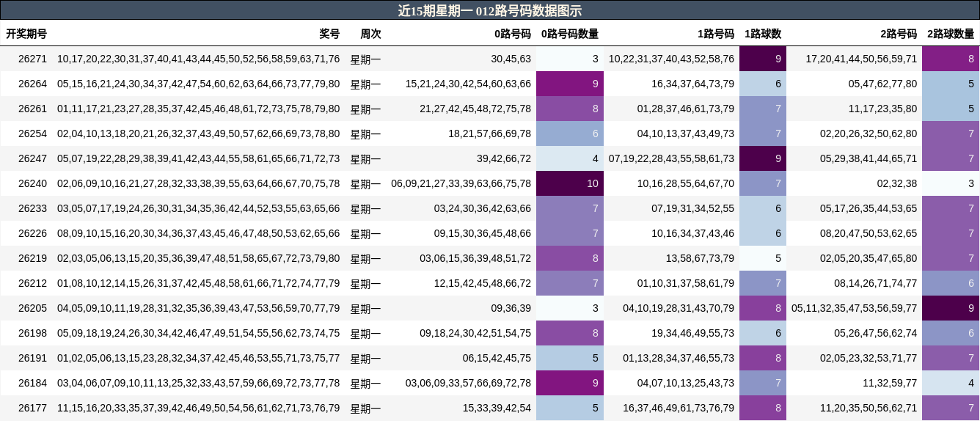Viewport: 980px width, 421px height.
Task: Click 1路号码 cell reading 16,34,37,64,73,79
Action: tap(693, 84)
